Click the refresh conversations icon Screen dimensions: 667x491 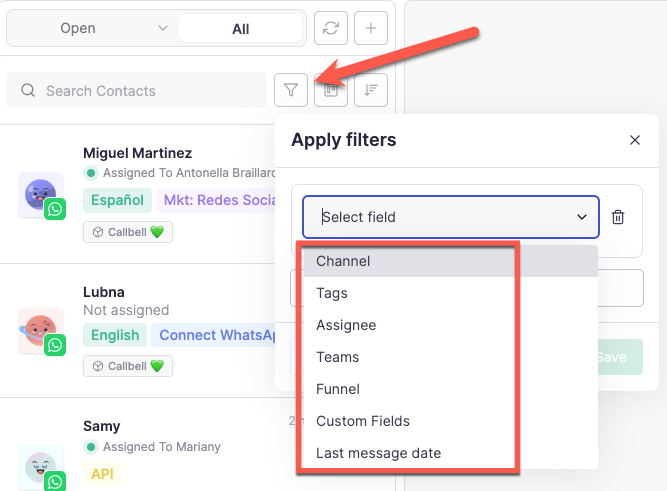(x=331, y=28)
